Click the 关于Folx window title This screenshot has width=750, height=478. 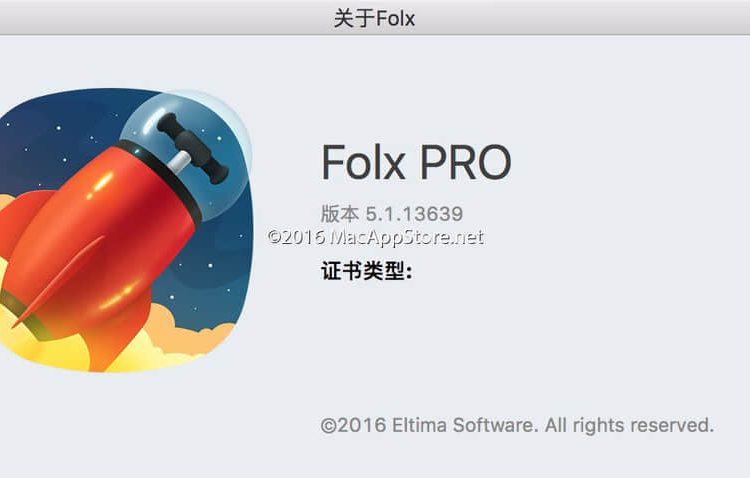click(x=375, y=18)
